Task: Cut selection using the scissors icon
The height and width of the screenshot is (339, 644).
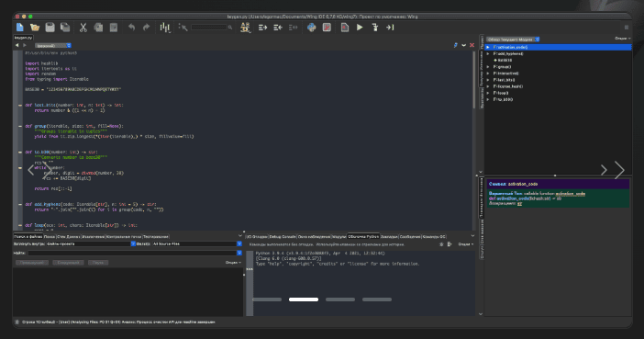Action: (x=83, y=28)
